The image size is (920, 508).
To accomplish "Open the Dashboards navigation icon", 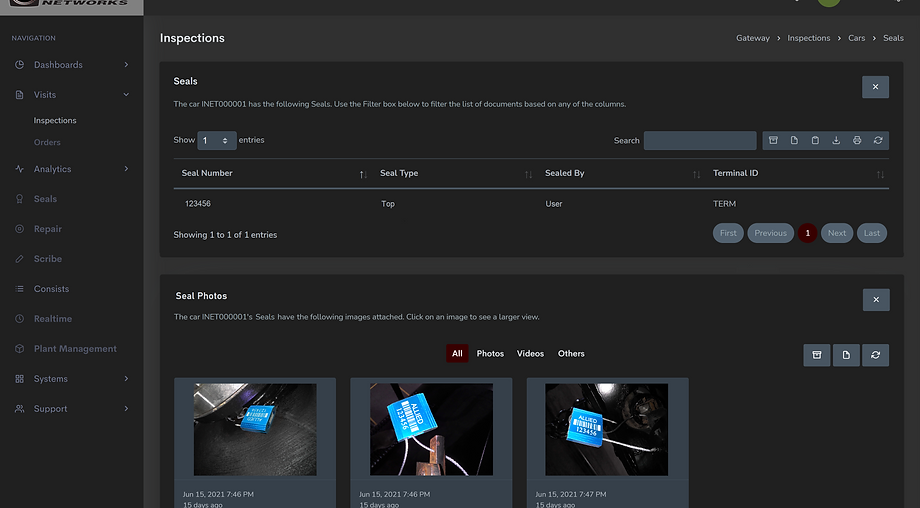I will 19,65.
